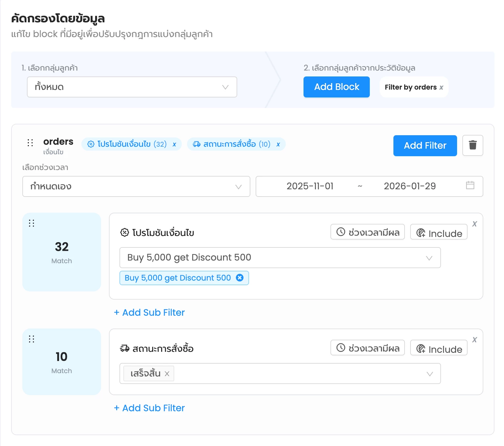504x446 pixels.
Task: Click the calendar icon in date range
Action: click(470, 185)
